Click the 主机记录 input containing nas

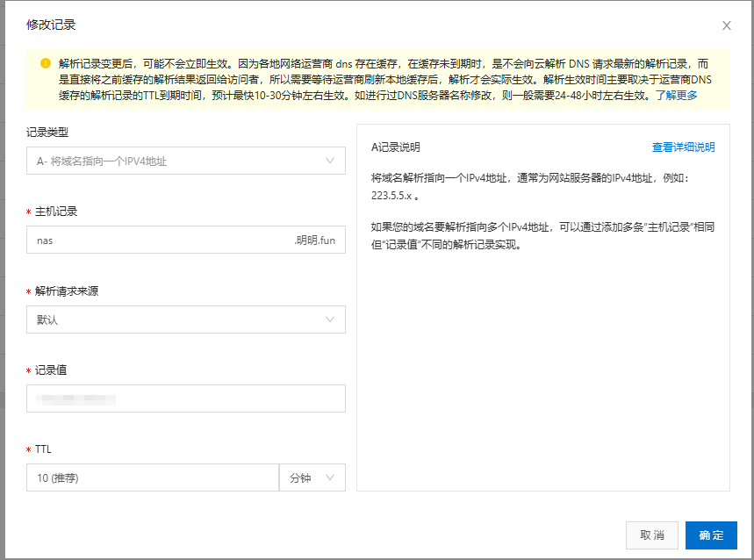tap(158, 240)
